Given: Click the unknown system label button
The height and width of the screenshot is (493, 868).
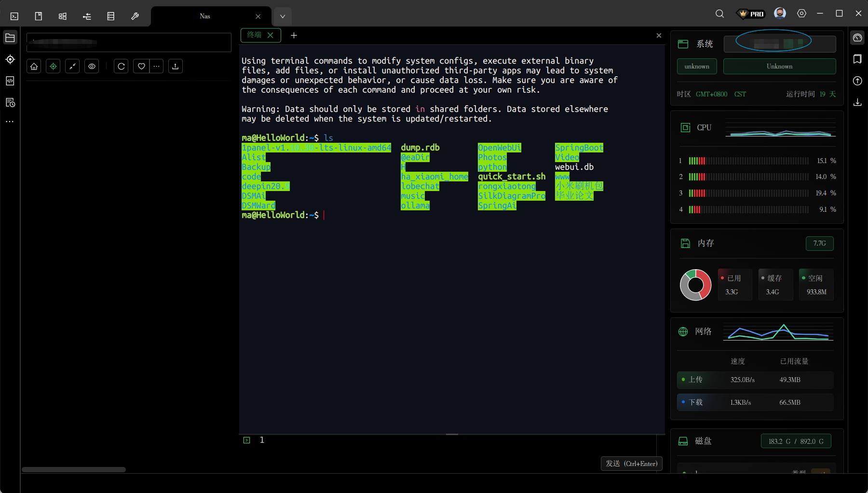Looking at the screenshot, I should [x=697, y=67].
